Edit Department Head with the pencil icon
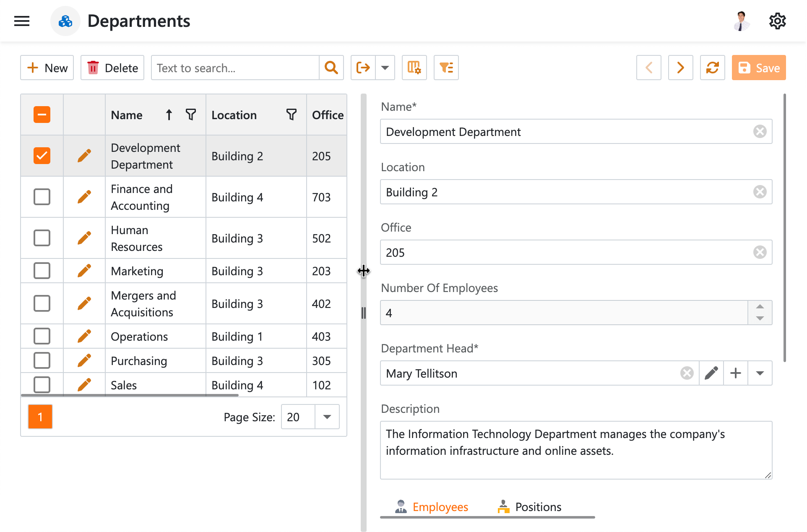The width and height of the screenshot is (807, 532). tap(711, 373)
